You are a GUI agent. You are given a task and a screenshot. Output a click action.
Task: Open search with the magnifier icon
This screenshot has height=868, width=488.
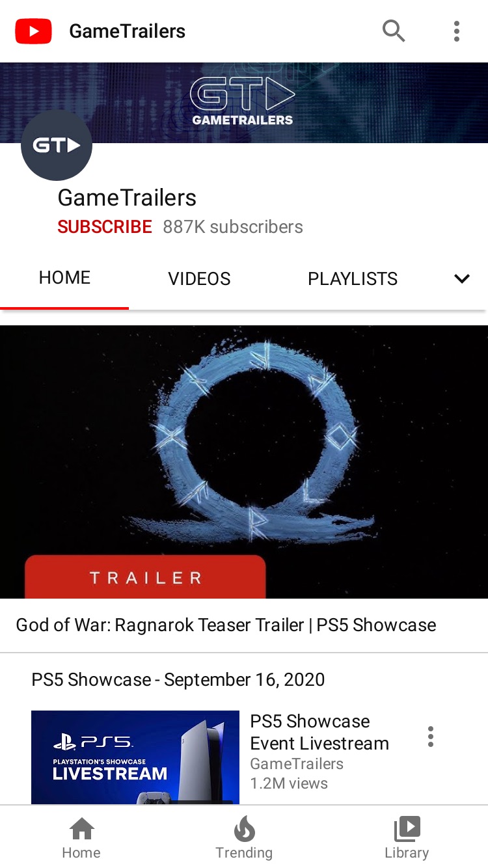click(394, 31)
